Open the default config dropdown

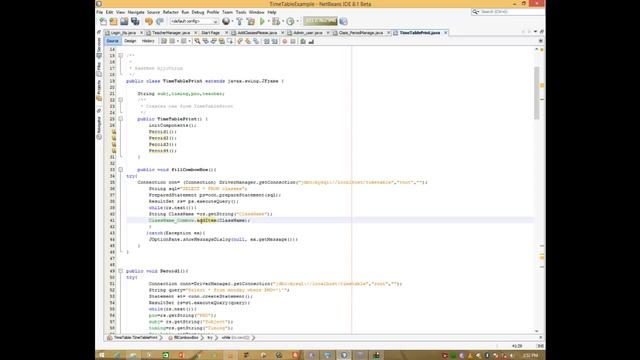pyautogui.click(x=194, y=21)
